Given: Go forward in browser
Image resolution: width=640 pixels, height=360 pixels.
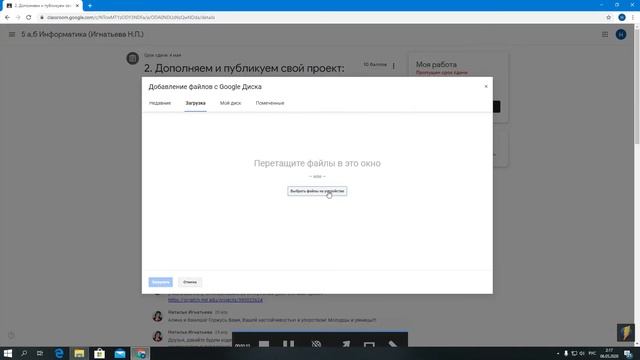Looking at the screenshot, I should click(18, 18).
